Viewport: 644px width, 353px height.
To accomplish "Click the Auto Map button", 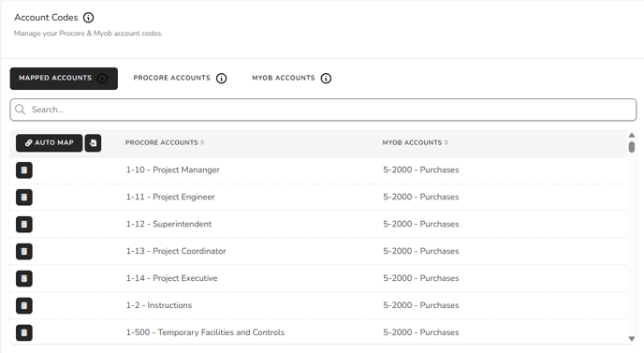I will tap(50, 143).
